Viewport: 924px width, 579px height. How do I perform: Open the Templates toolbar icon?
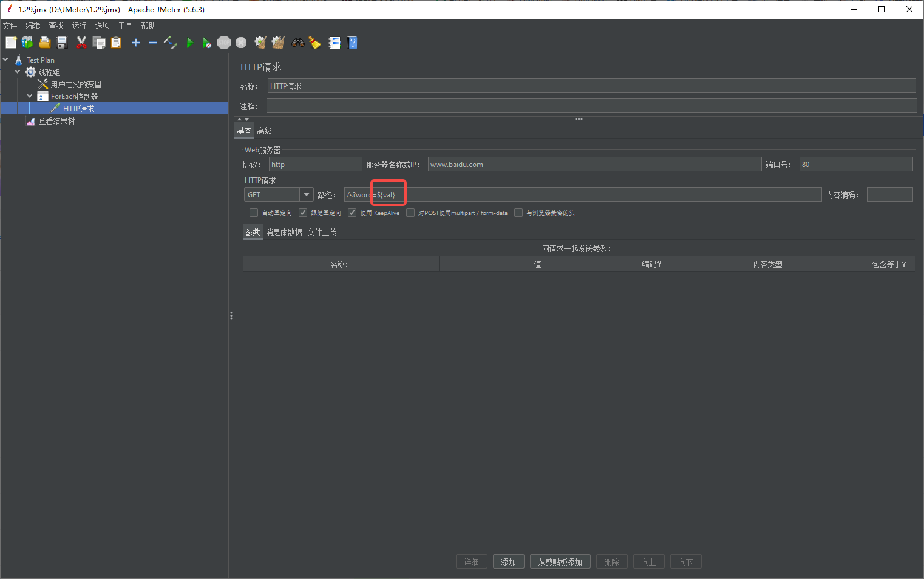(27, 43)
